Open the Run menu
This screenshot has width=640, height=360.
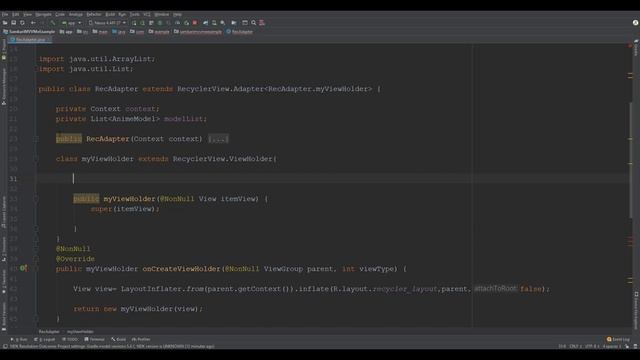(x=122, y=14)
